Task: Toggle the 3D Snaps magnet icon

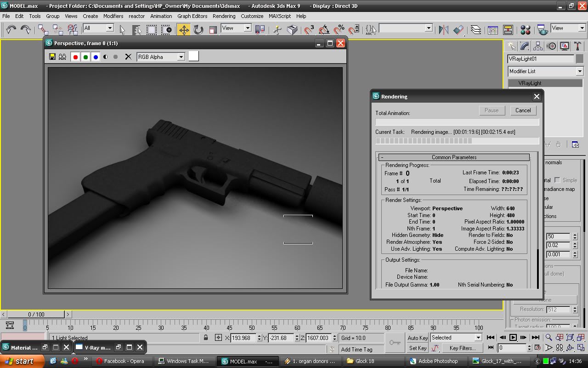Action: point(309,29)
